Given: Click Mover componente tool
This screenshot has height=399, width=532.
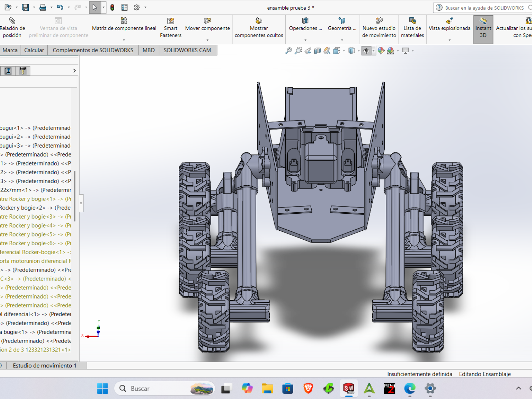Looking at the screenshot, I should pos(208,24).
